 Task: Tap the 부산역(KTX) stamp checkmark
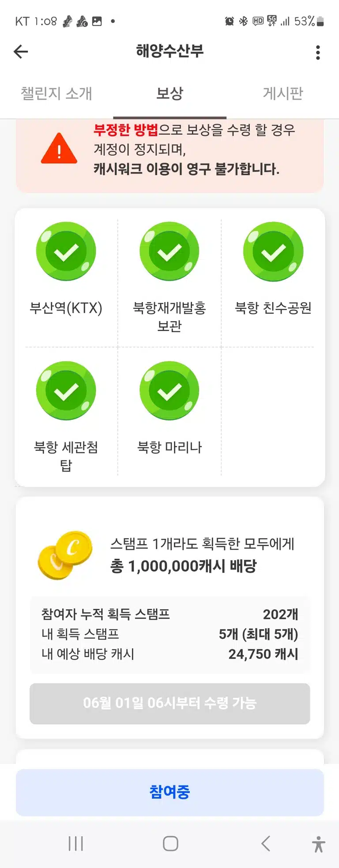pos(66,251)
